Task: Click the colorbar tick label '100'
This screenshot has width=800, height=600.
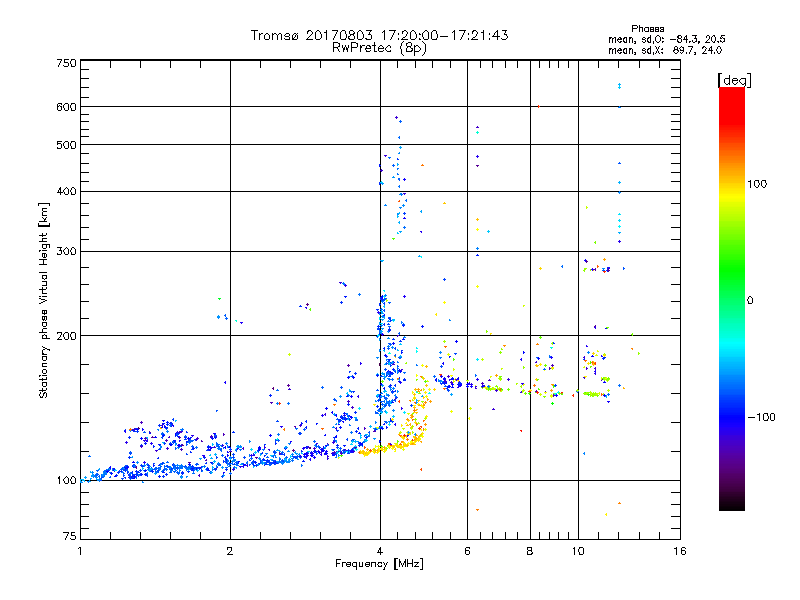Action: [757, 184]
